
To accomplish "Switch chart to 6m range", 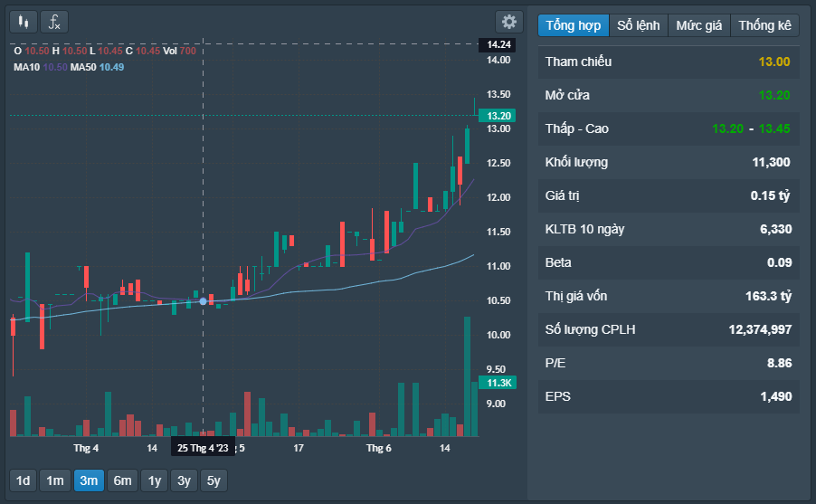I will pos(122,480).
